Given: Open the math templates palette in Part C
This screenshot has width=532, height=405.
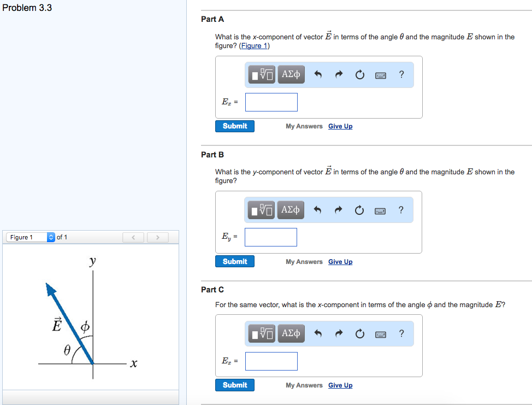Looking at the screenshot, I should 261,333.
